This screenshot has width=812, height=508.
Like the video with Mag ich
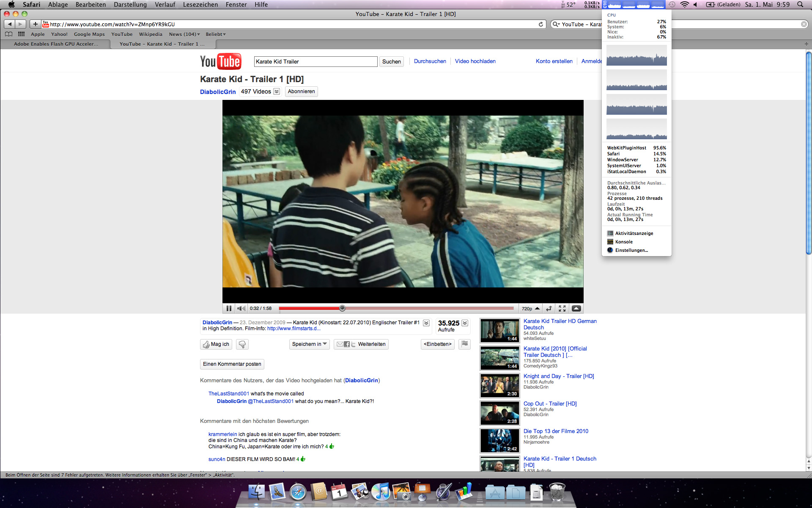(x=216, y=344)
